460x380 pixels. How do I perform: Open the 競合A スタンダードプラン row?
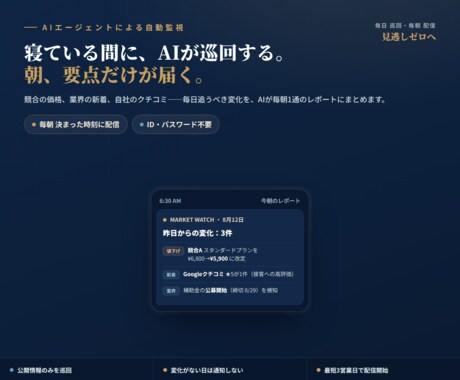tap(229, 254)
